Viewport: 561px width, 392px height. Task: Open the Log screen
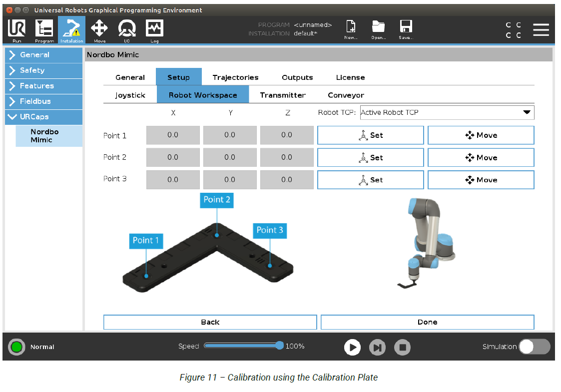(x=154, y=30)
